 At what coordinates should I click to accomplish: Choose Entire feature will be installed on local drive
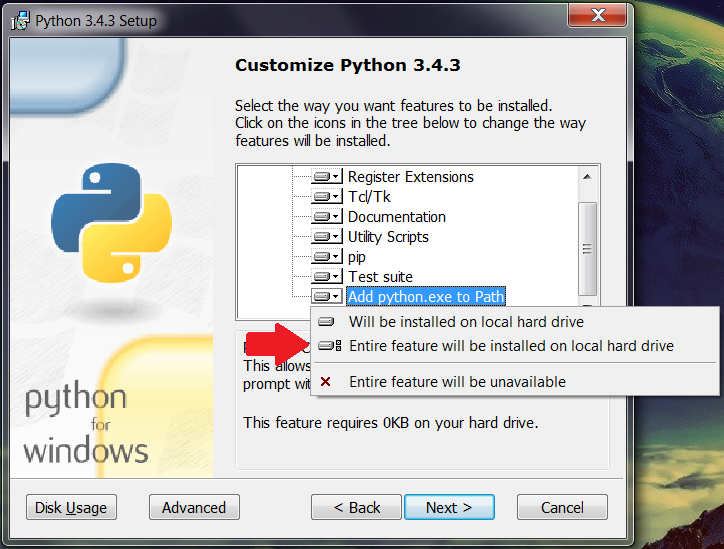[515, 346]
